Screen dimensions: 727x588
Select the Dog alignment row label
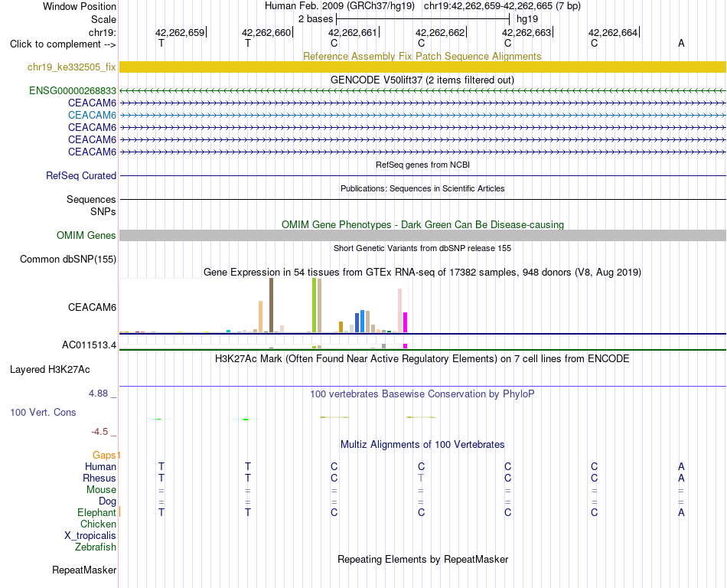107,501
